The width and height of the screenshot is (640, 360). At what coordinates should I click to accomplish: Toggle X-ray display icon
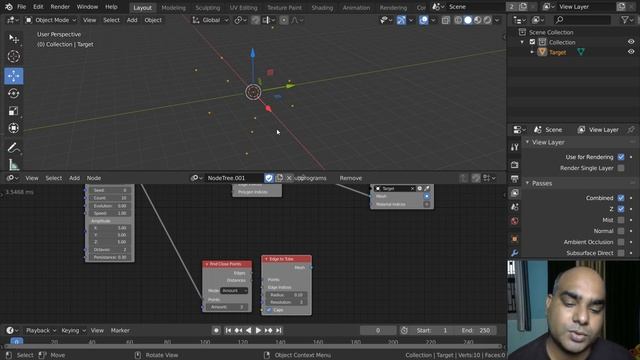click(x=446, y=20)
